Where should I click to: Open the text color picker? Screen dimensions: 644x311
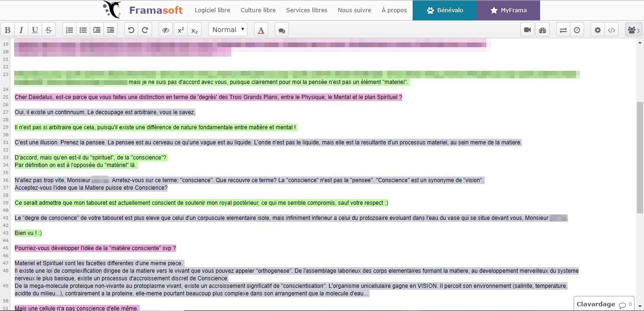tap(261, 30)
